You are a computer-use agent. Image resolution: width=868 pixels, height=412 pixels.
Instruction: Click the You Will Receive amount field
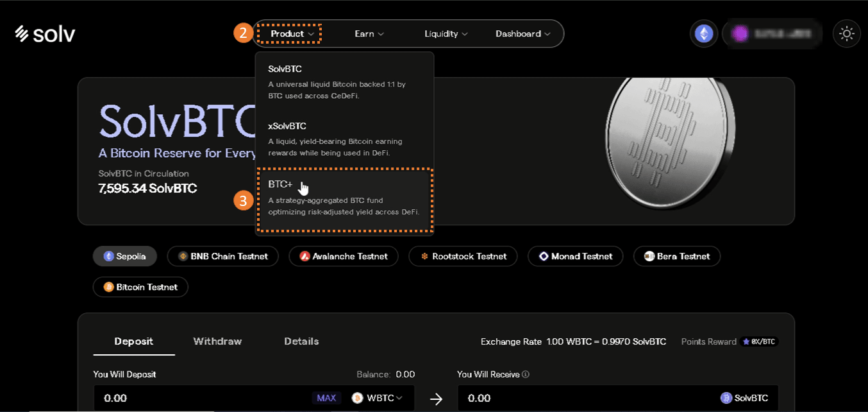point(618,398)
